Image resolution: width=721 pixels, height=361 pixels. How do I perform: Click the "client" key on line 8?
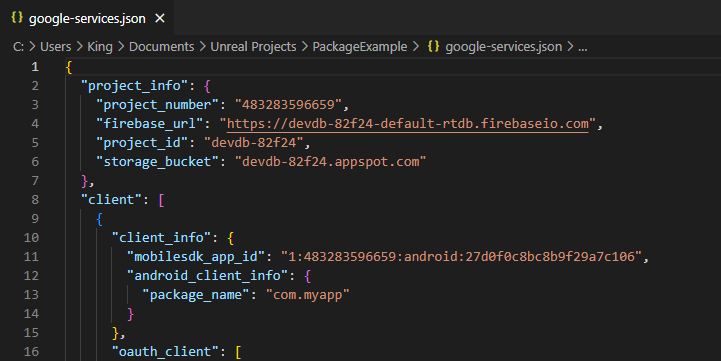[111, 200]
